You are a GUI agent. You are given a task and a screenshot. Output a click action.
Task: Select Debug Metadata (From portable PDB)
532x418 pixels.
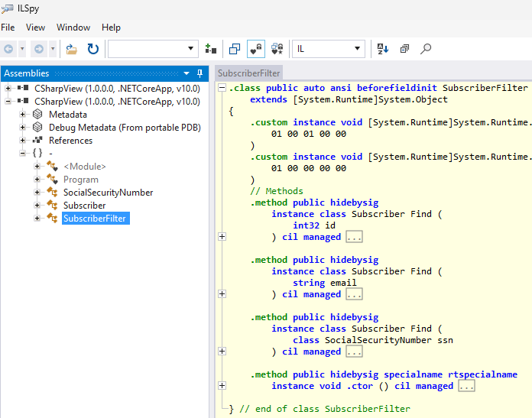125,128
